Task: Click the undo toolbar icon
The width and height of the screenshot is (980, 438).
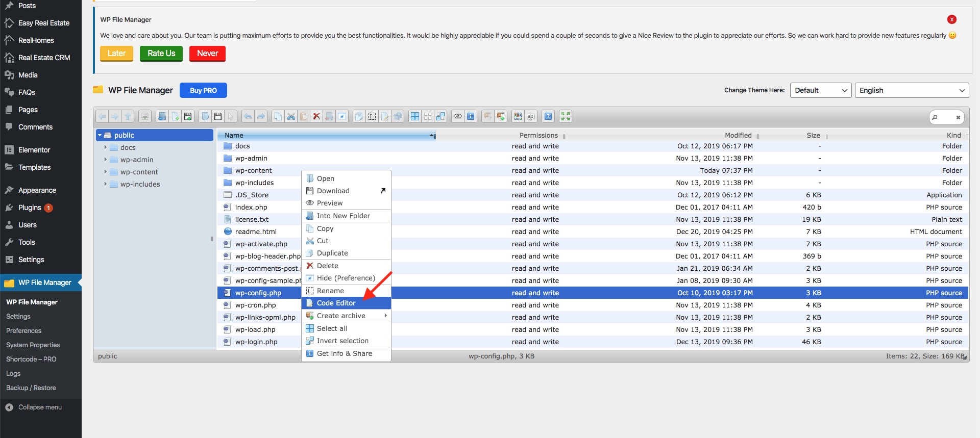Action: pos(248,116)
